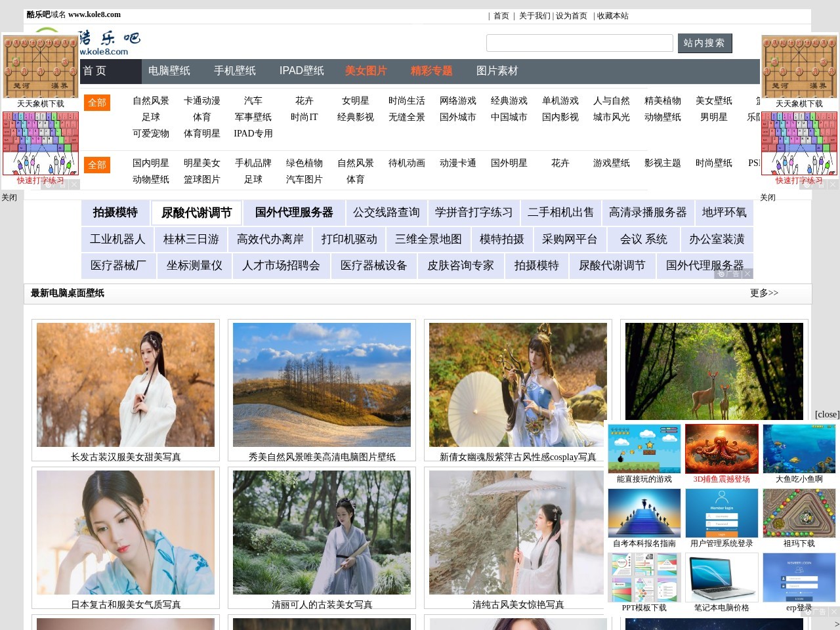
Task: Open the laptop price ad image
Action: coord(721,577)
